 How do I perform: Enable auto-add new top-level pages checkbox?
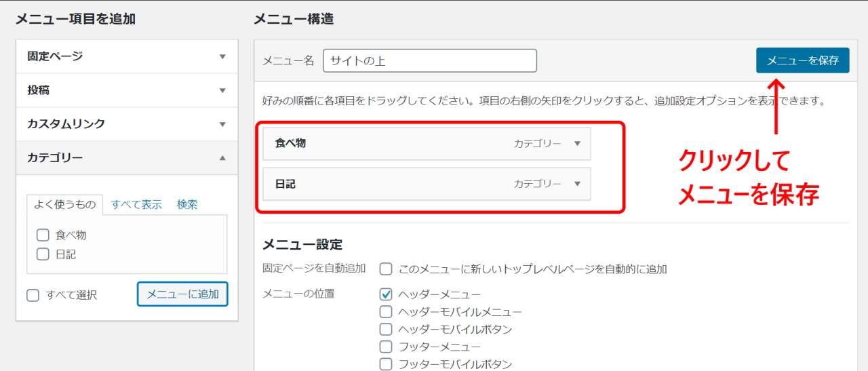[x=386, y=269]
